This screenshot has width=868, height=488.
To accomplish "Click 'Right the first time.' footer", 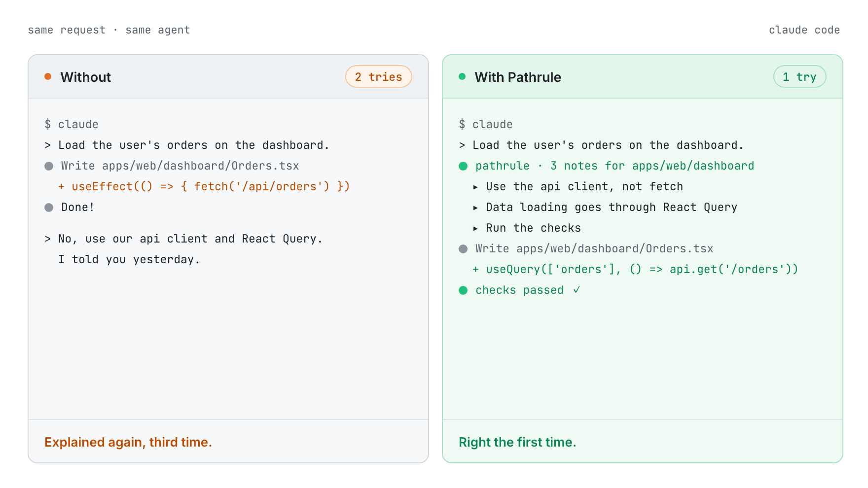I will [x=517, y=442].
